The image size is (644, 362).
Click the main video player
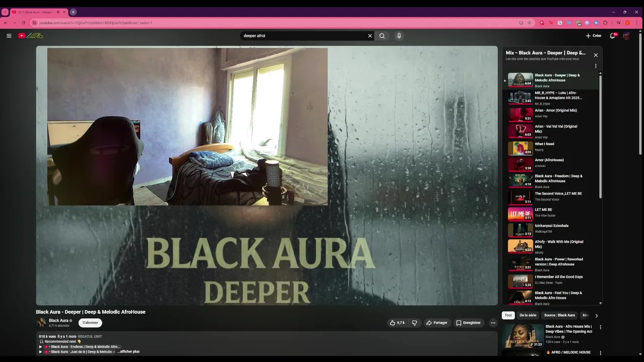[267, 175]
